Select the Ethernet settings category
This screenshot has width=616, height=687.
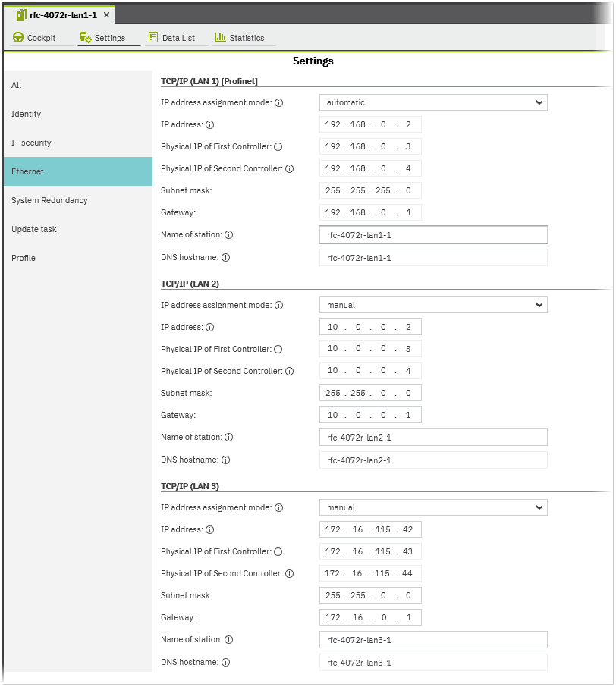(78, 171)
